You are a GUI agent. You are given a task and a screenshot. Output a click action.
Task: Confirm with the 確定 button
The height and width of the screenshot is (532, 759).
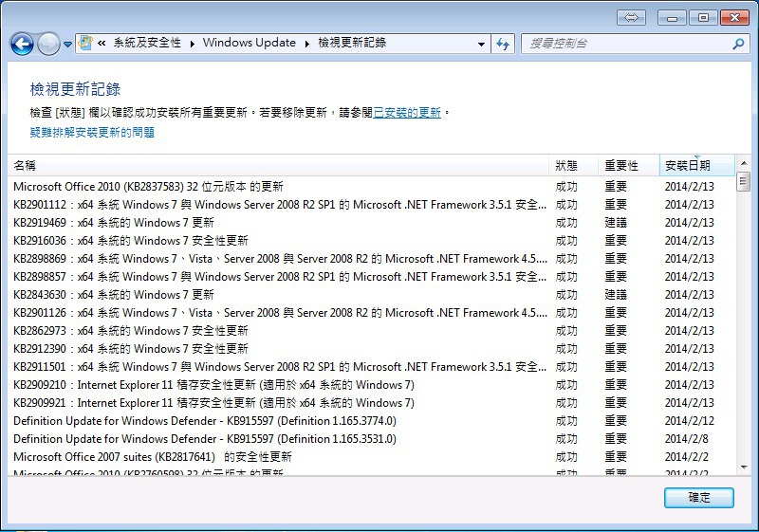click(x=699, y=498)
